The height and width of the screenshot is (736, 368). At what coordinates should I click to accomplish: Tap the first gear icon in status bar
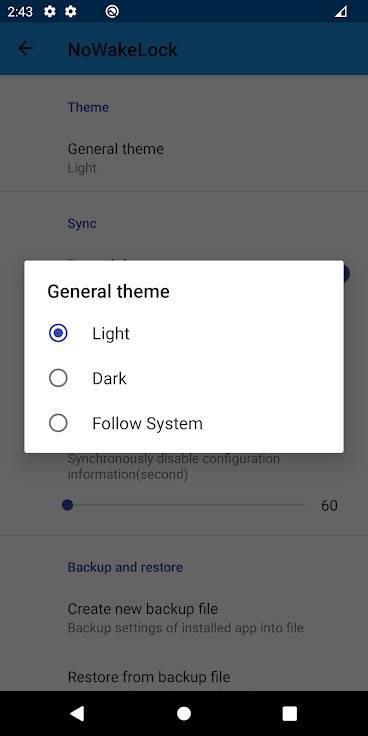point(50,11)
